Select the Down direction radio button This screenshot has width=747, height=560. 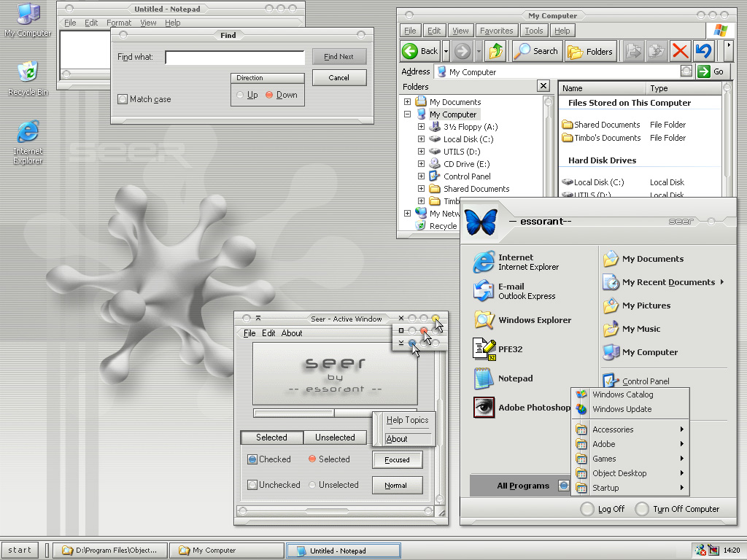(269, 95)
